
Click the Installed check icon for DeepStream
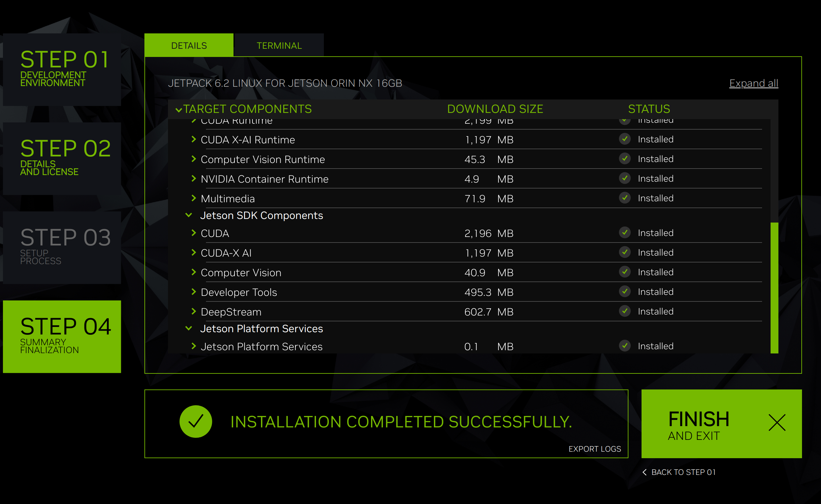[x=625, y=311]
